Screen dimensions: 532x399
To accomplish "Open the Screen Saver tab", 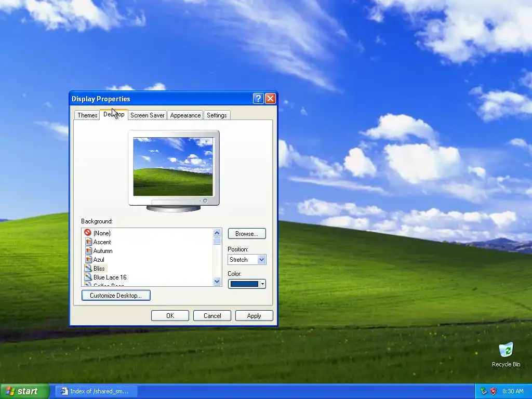I will click(x=147, y=115).
